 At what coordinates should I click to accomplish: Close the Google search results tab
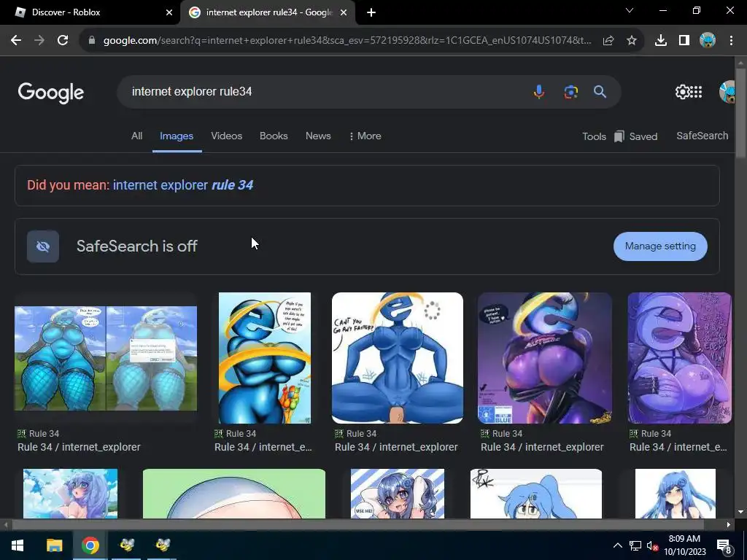tap(344, 12)
